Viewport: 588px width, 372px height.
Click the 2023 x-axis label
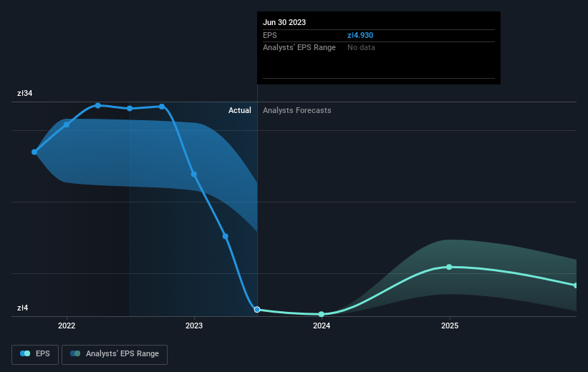pos(194,326)
